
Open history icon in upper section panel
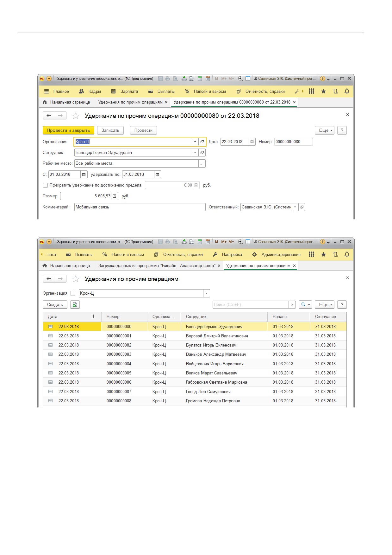[335, 91]
